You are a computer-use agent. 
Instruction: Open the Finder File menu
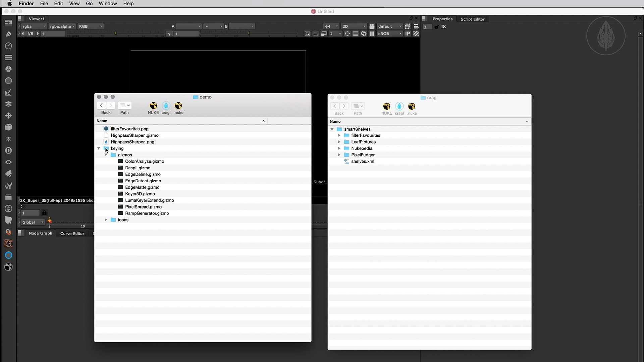pos(44,3)
